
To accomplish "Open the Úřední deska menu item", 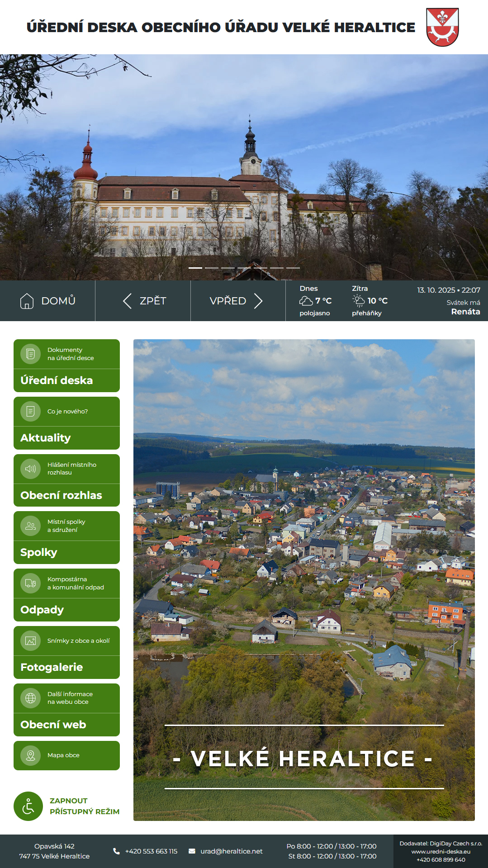I will [x=57, y=380].
